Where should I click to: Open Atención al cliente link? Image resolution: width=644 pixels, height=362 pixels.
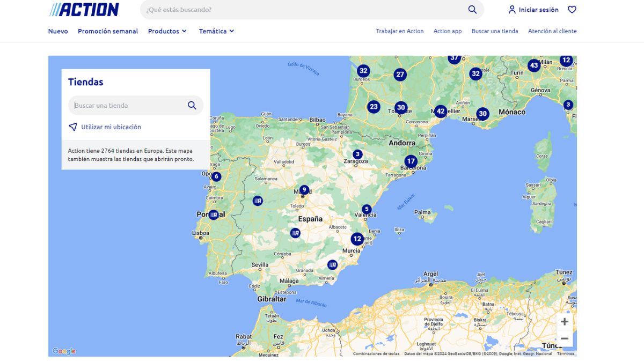tap(552, 31)
